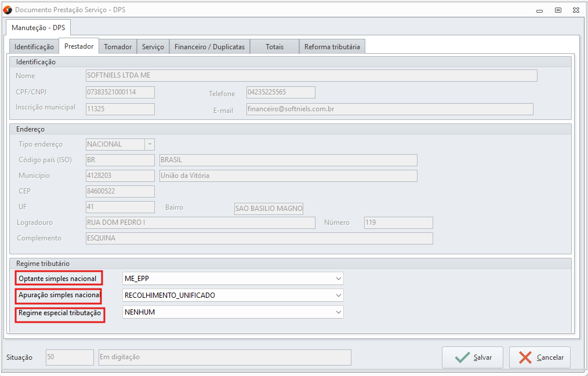588x376 pixels.
Task: Go to Financeiro / Duplicatas tab
Action: point(209,47)
